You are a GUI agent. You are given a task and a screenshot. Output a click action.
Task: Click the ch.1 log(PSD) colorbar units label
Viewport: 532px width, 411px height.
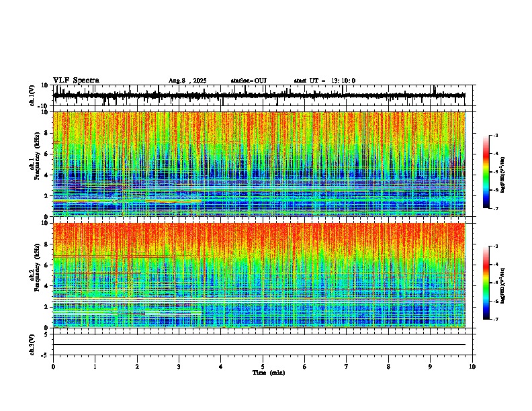point(503,175)
